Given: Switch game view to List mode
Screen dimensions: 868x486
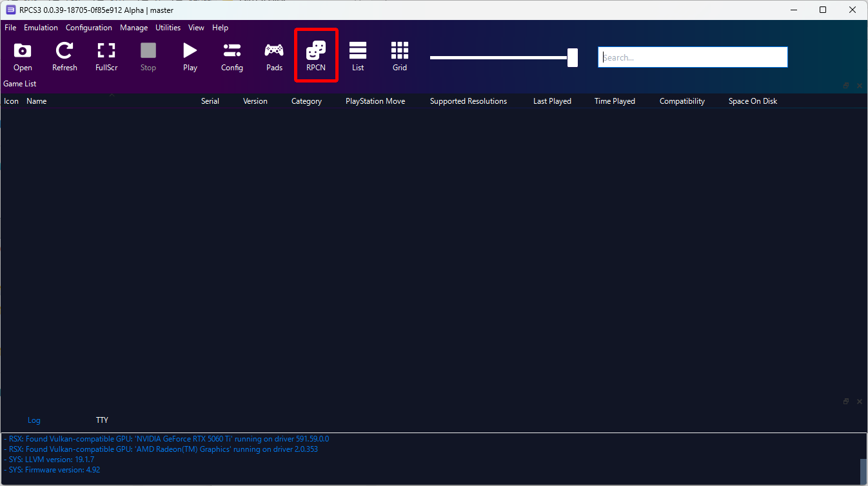Looking at the screenshot, I should pyautogui.click(x=358, y=57).
